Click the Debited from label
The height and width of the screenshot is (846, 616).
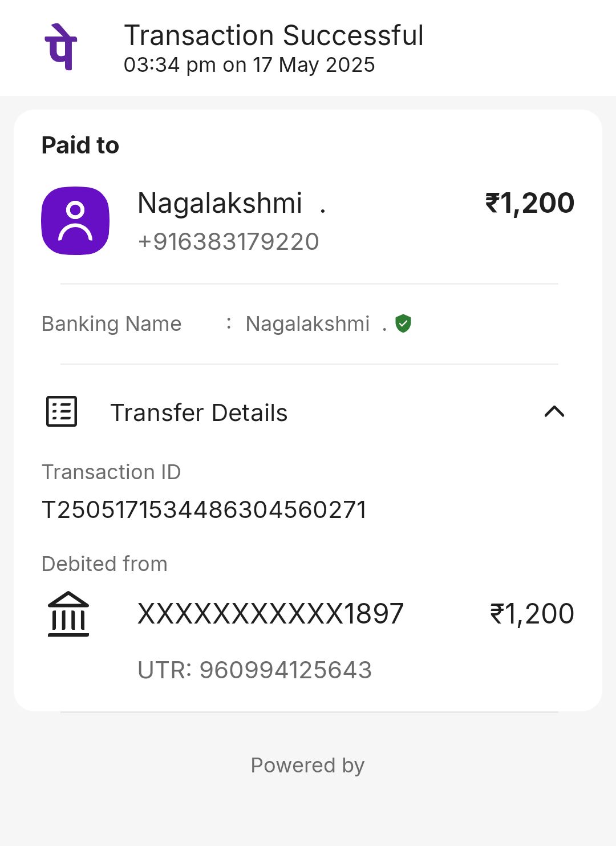point(105,564)
